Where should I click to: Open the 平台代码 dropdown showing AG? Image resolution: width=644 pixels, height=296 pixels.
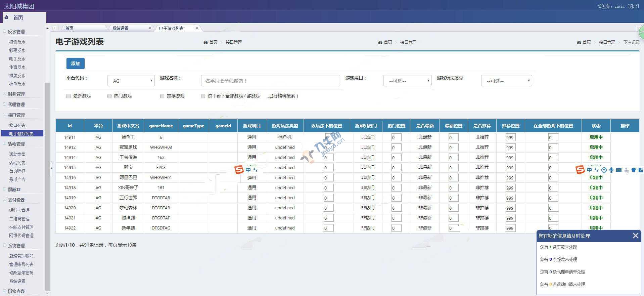pyautogui.click(x=131, y=81)
